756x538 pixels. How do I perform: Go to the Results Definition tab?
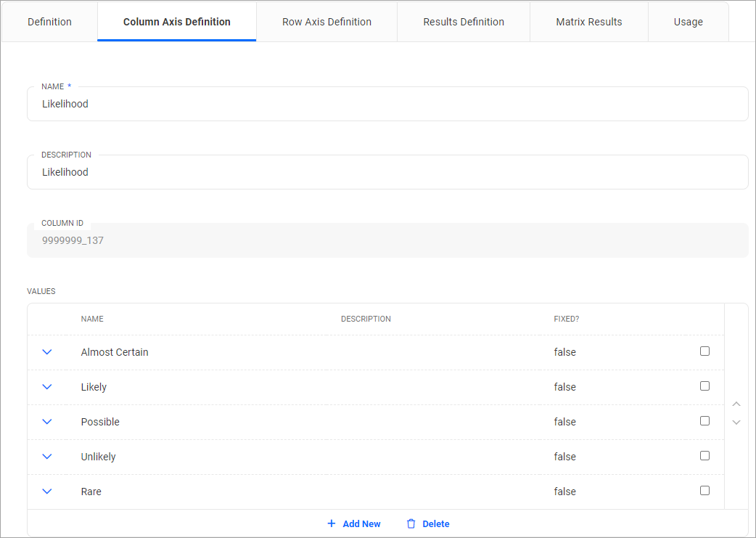[464, 22]
